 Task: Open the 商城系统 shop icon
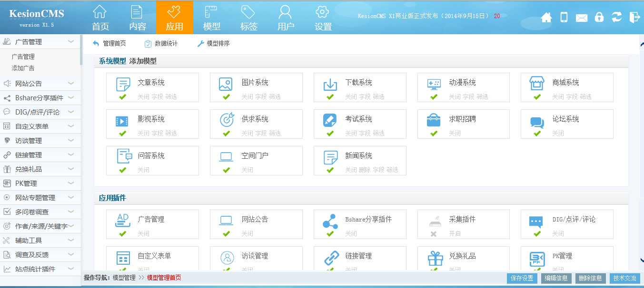(x=537, y=83)
